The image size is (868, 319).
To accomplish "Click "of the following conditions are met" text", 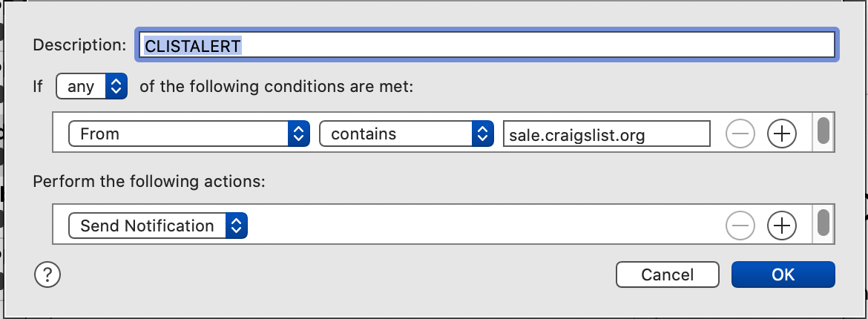I will (275, 87).
